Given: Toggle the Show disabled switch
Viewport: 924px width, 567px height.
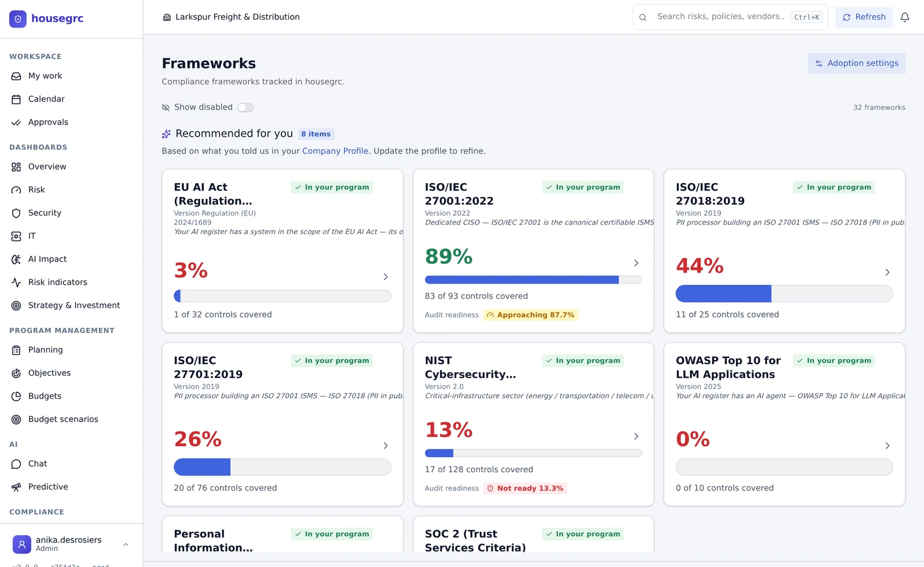Looking at the screenshot, I should [x=245, y=107].
